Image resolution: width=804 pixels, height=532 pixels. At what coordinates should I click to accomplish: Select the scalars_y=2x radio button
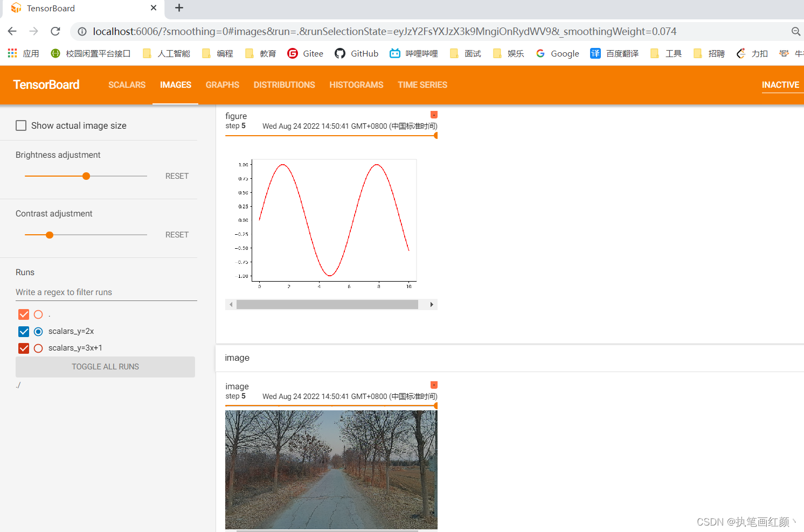tap(38, 331)
